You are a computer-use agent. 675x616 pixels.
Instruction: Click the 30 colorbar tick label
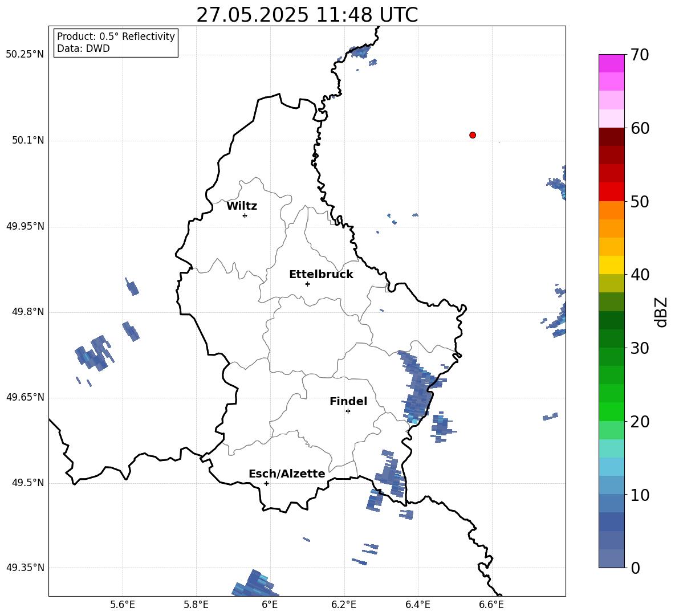coord(640,348)
